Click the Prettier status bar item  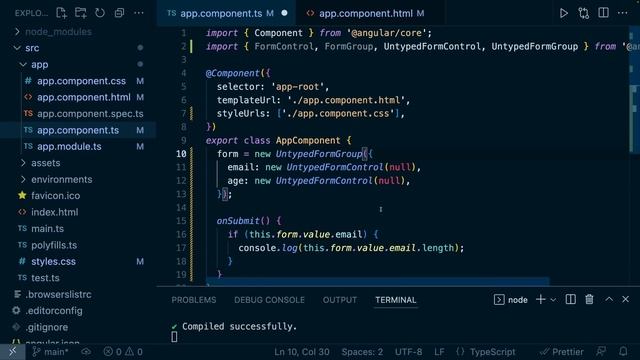[562, 352]
